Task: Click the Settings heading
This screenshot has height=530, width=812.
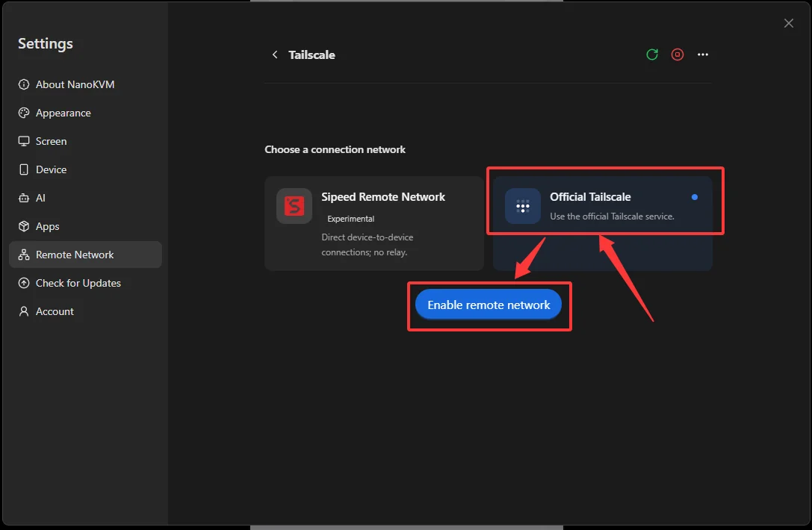Action: [x=46, y=44]
